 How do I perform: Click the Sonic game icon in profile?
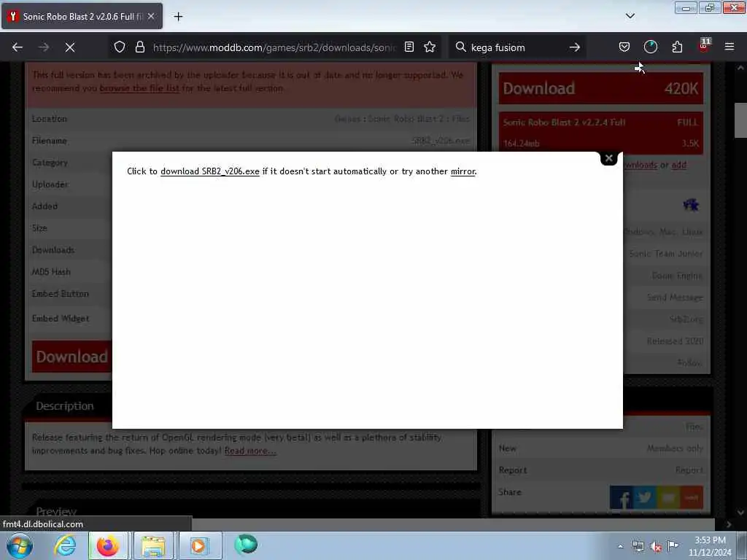pos(691,205)
